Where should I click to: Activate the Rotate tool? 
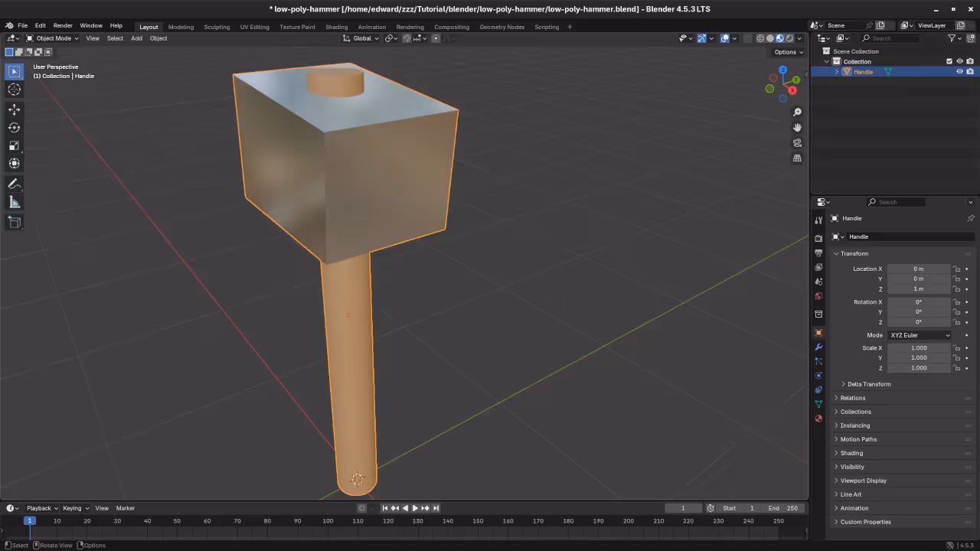(14, 128)
